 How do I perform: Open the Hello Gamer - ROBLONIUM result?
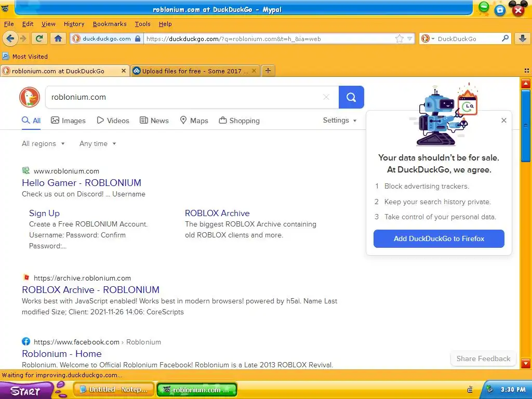tap(82, 182)
